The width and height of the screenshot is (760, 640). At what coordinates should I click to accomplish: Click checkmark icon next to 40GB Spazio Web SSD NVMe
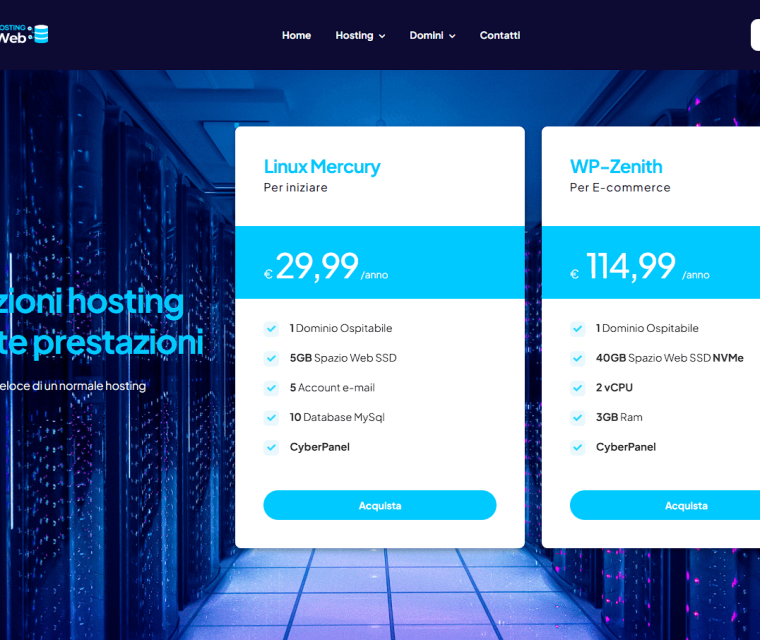coord(577,358)
